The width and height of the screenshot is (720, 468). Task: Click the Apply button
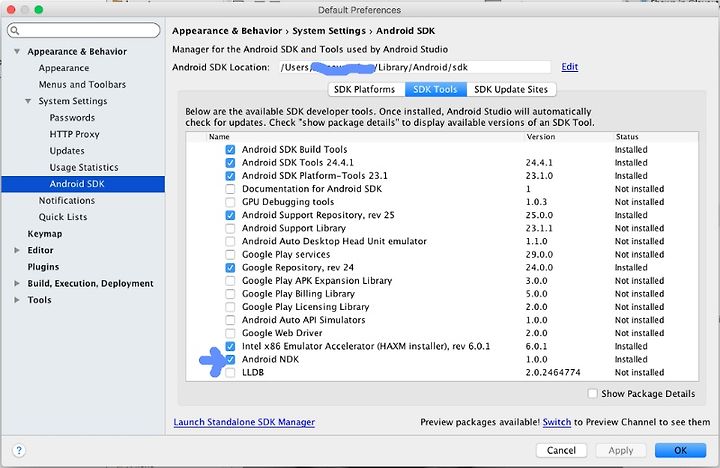point(621,451)
